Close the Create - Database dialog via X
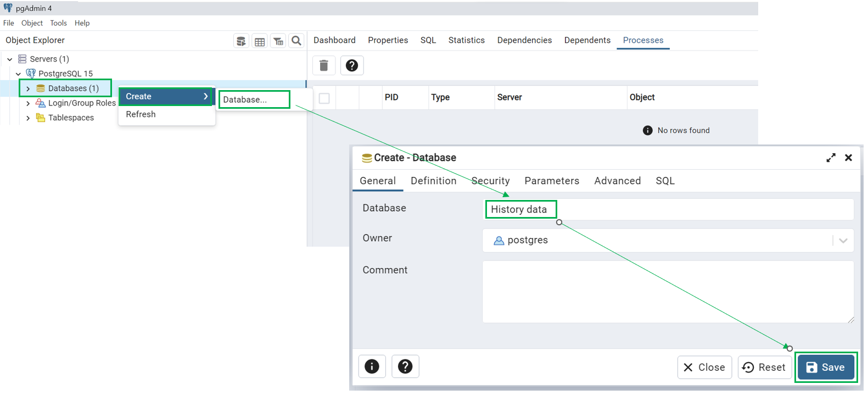 pyautogui.click(x=848, y=158)
